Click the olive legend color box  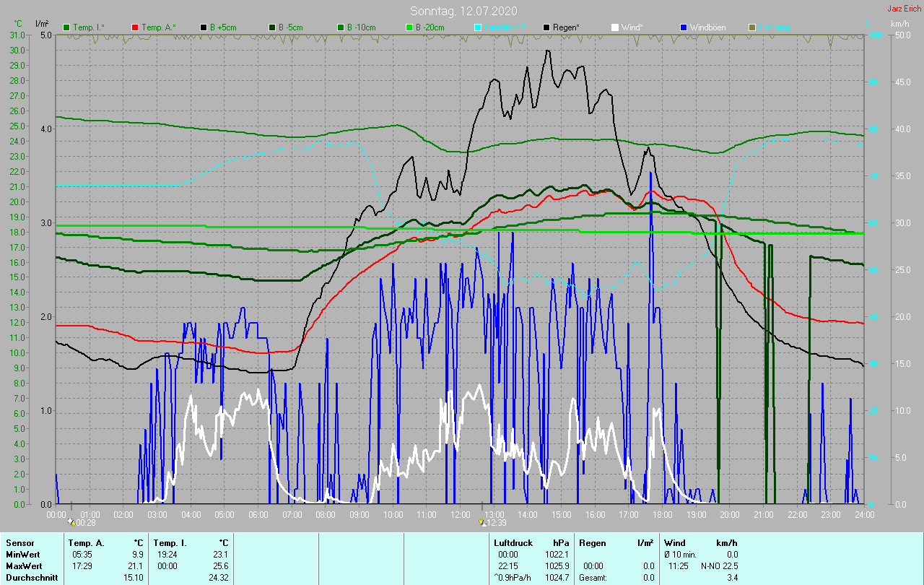click(751, 27)
